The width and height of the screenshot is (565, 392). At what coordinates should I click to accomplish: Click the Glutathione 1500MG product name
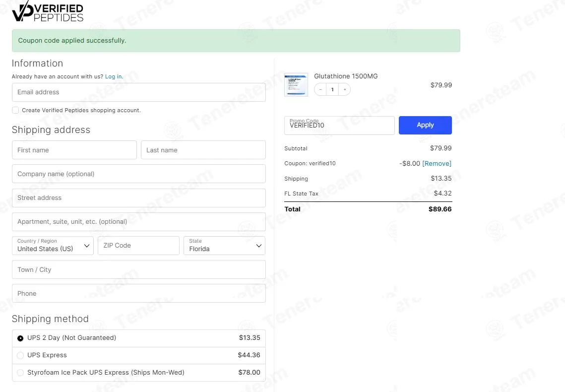click(346, 76)
